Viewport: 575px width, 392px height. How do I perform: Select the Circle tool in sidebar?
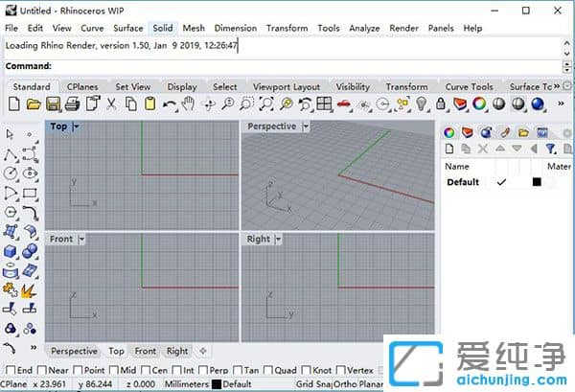coord(11,173)
